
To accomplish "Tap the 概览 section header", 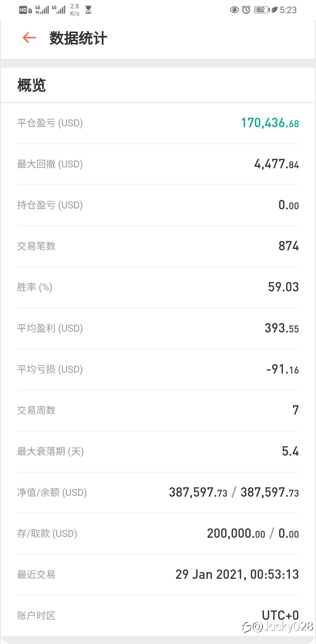I will click(31, 85).
